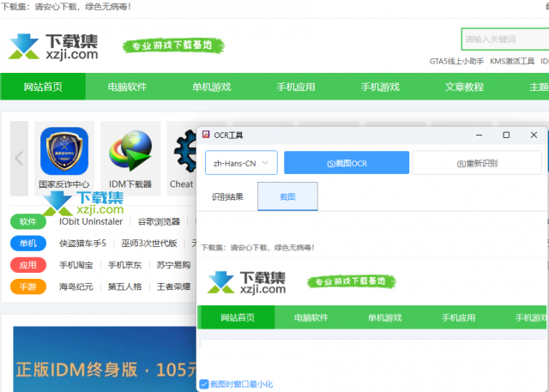
Task: Click the KMS激活工具 hot link
Action: click(512, 62)
